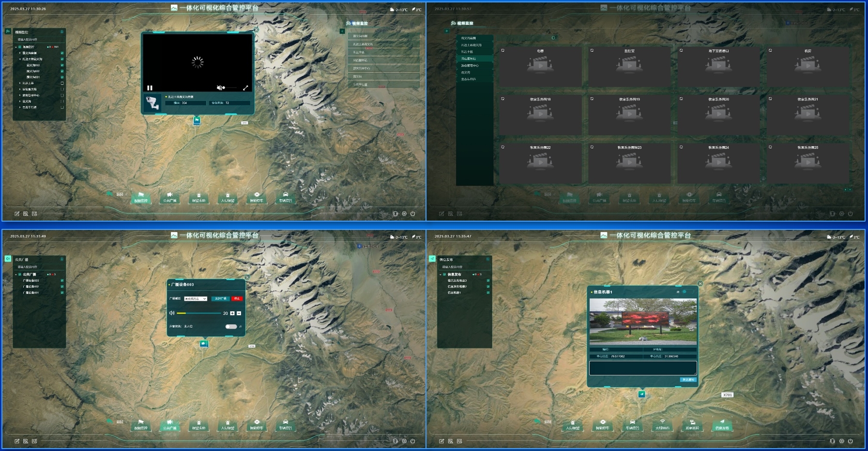868x451 pixels.
Task: Open the broadcast mode dropdown in 广播设备003 popup
Action: click(196, 299)
